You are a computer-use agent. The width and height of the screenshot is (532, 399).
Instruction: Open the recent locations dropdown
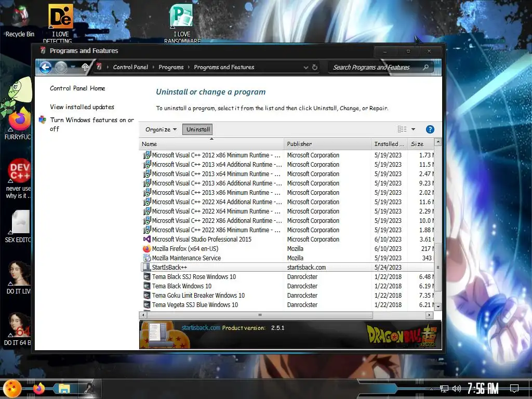coord(73,67)
